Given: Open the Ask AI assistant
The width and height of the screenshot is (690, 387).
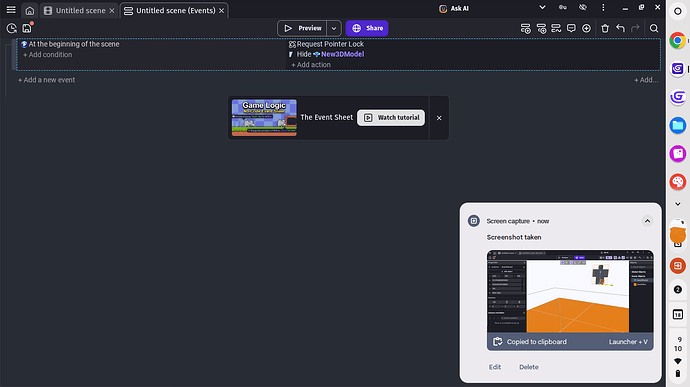Looking at the screenshot, I should (x=454, y=8).
